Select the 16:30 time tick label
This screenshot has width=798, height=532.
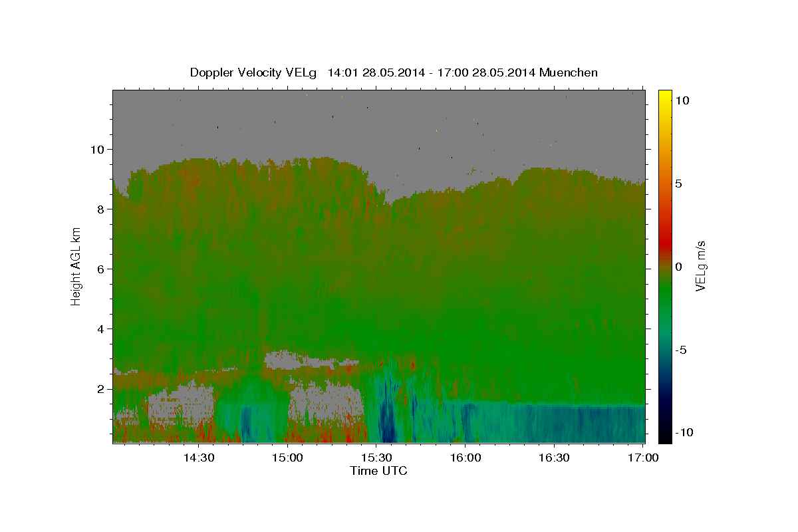555,458
